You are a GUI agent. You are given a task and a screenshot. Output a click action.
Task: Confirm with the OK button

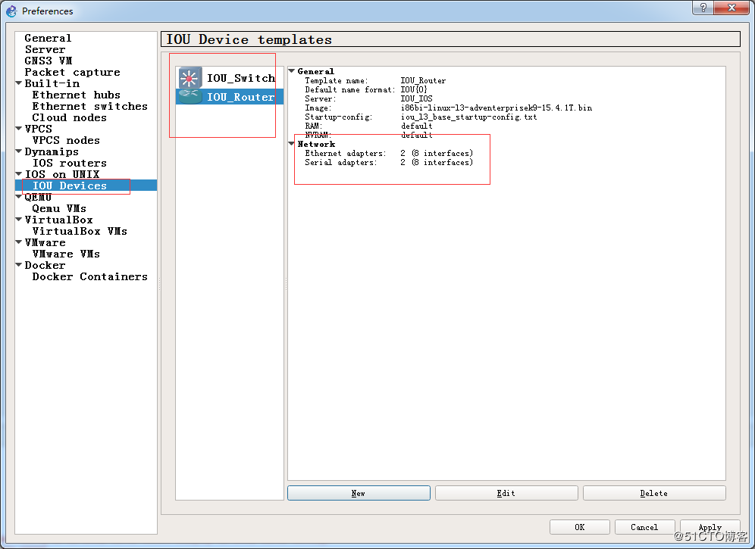tap(580, 527)
